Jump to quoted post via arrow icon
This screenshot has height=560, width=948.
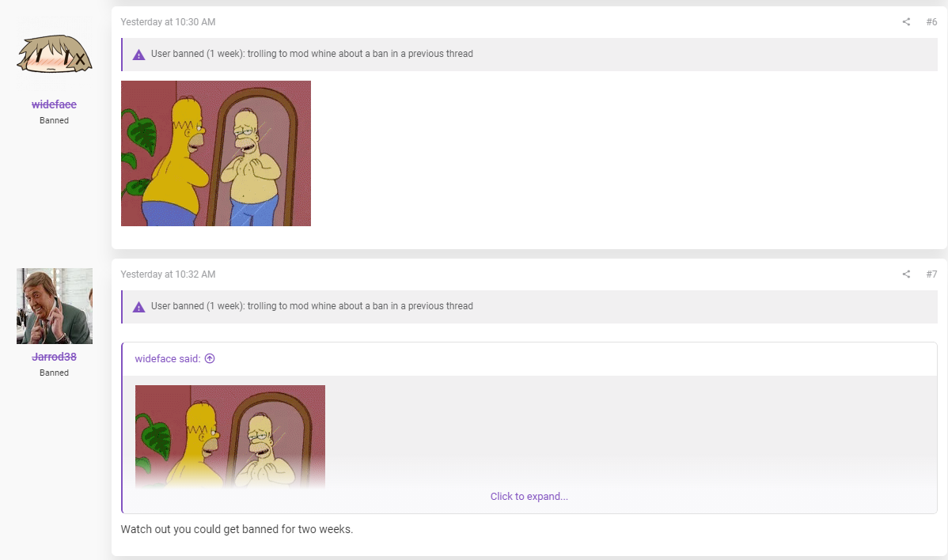210,358
